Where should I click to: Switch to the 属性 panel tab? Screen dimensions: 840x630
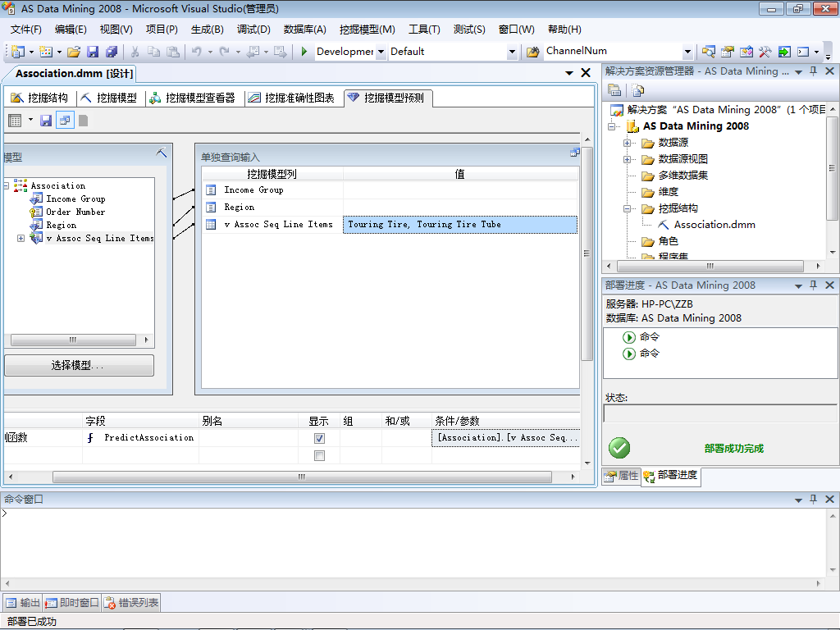[622, 475]
